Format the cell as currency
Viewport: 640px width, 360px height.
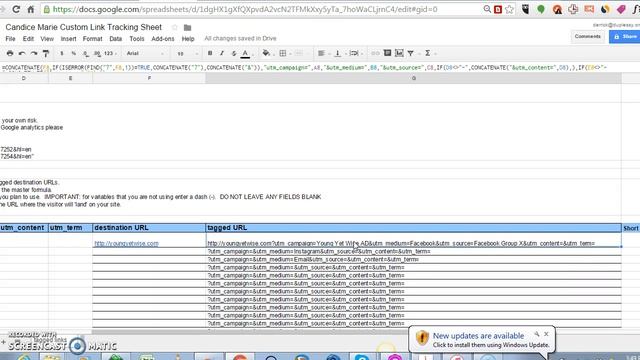62,53
